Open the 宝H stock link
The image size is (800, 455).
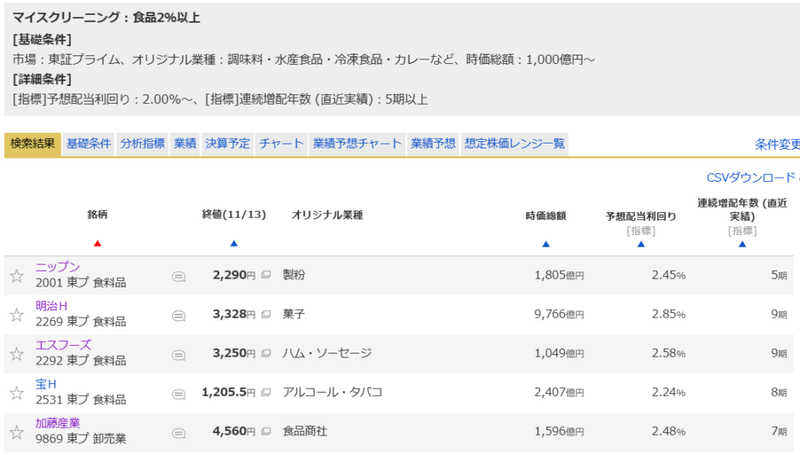coord(46,384)
